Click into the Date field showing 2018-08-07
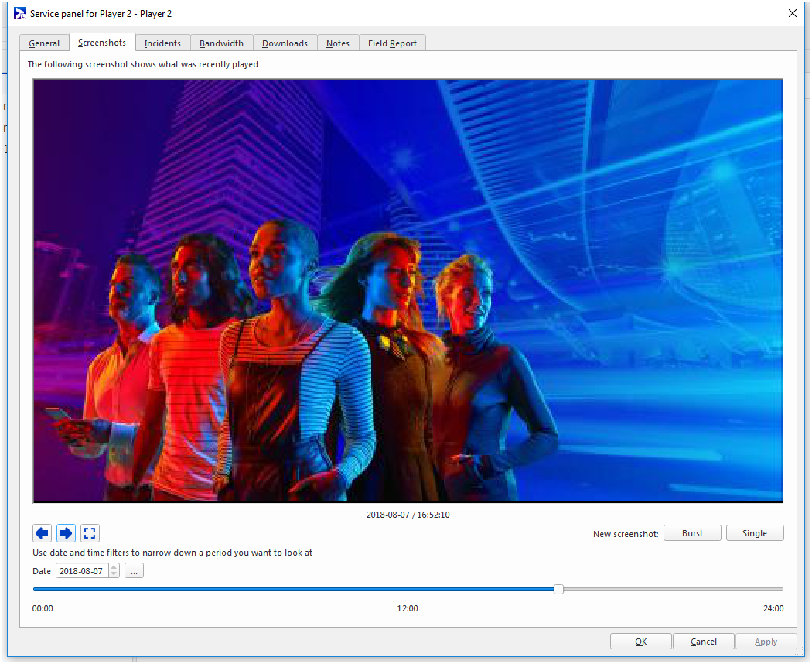 pyautogui.click(x=81, y=571)
